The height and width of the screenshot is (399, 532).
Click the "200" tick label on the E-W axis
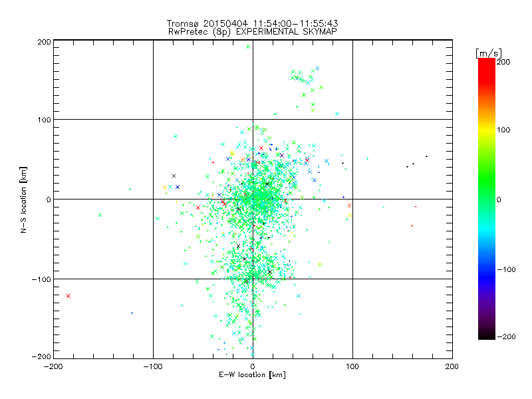click(452, 366)
